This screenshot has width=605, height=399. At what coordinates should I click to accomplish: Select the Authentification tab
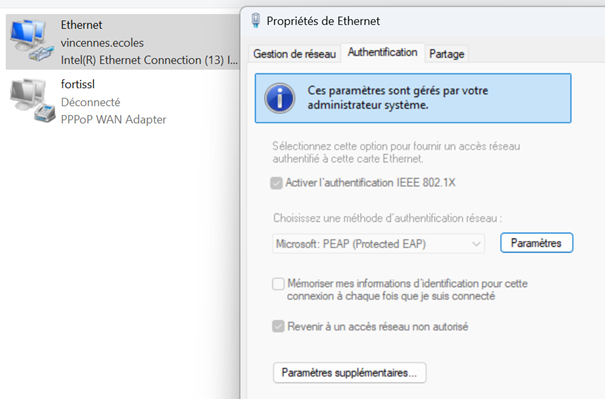382,52
